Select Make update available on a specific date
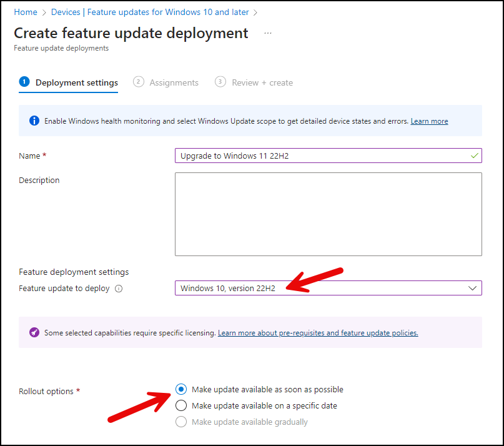This screenshot has width=504, height=446. 181,405
